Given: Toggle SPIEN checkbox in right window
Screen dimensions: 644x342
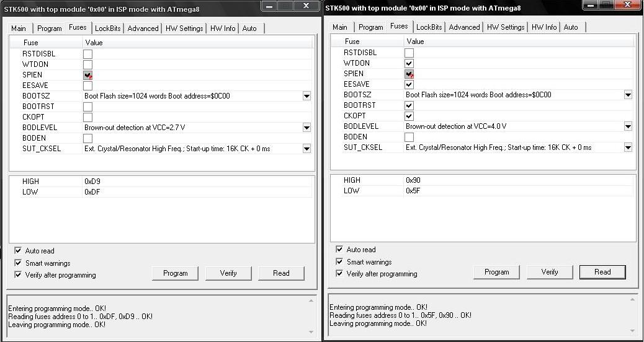Looking at the screenshot, I should pos(409,74).
